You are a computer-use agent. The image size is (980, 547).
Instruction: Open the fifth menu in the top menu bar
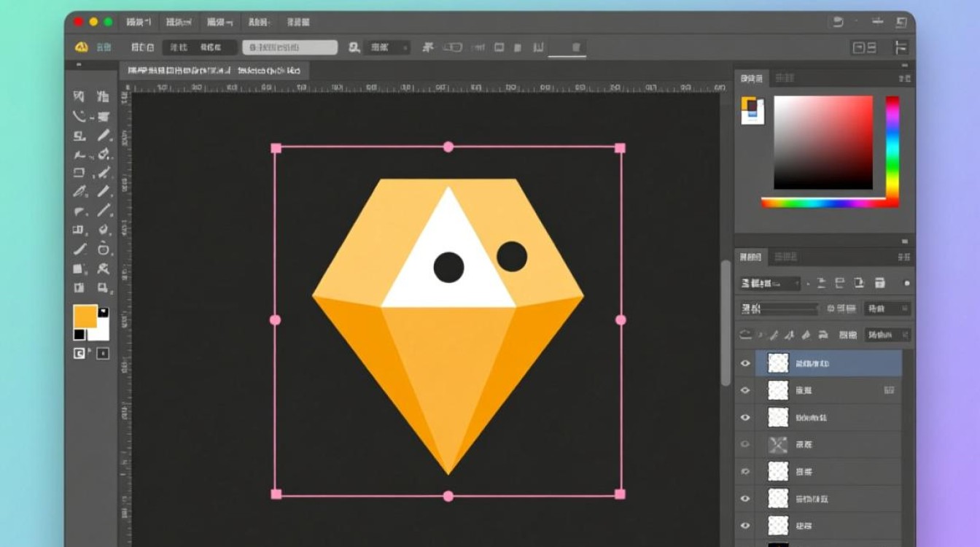pos(297,22)
